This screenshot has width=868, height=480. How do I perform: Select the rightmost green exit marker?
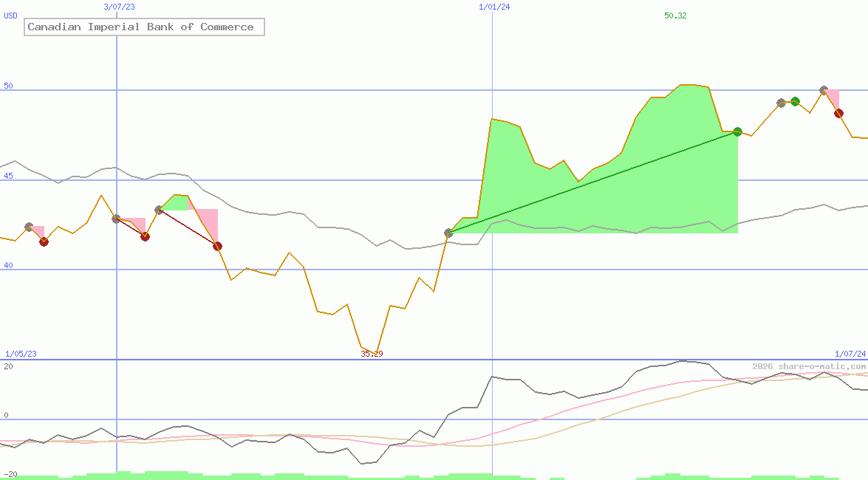click(796, 101)
